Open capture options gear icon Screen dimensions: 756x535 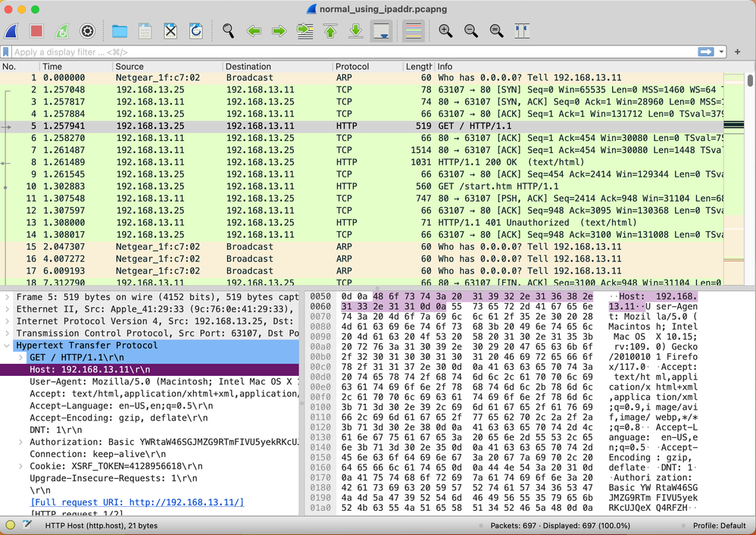87,31
